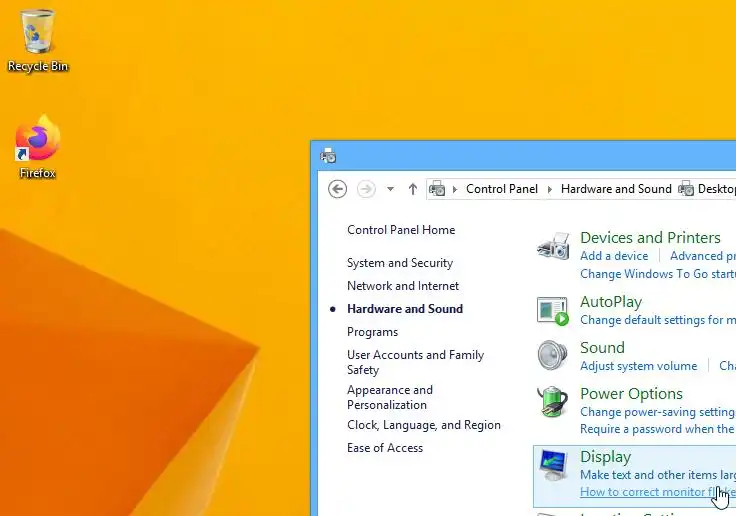The image size is (736, 516).
Task: Click Require a password when the computer wakes
Action: tap(658, 429)
